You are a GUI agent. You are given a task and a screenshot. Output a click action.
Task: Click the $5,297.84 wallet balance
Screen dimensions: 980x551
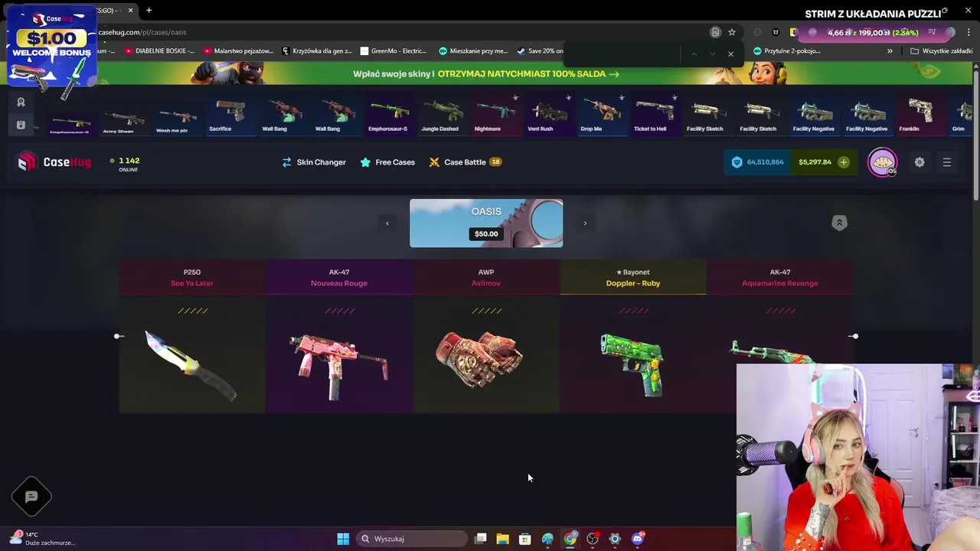coord(815,162)
